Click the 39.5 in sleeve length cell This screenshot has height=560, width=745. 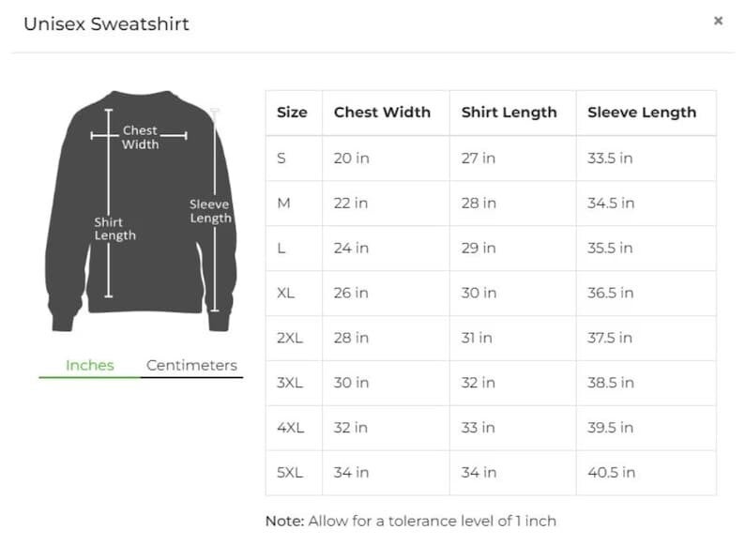[611, 428]
